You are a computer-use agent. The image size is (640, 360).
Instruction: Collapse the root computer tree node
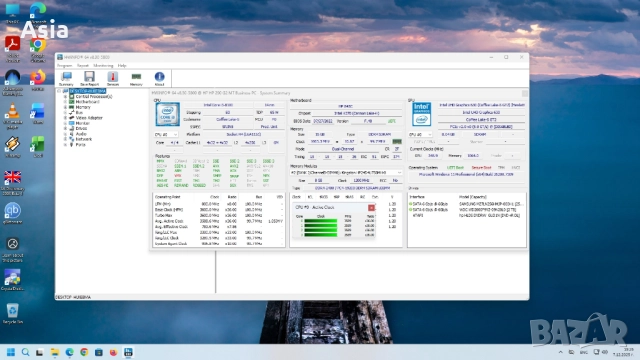pyautogui.click(x=59, y=91)
